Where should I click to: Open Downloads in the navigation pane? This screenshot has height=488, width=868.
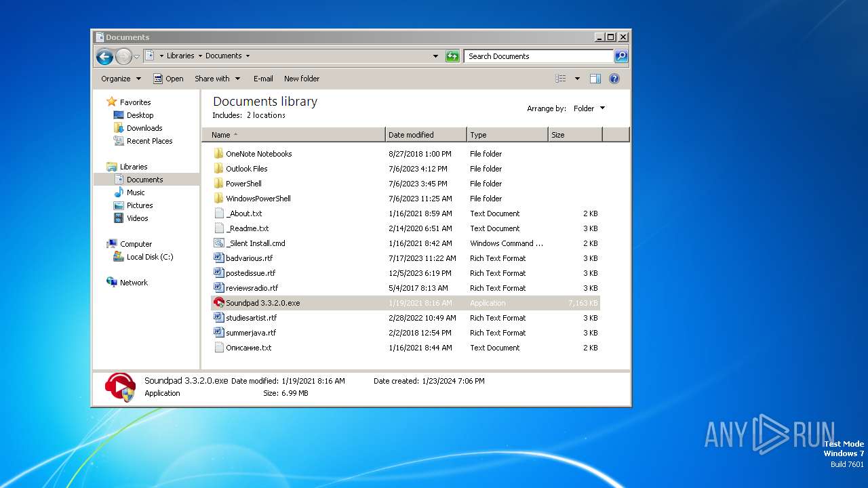tap(138, 128)
